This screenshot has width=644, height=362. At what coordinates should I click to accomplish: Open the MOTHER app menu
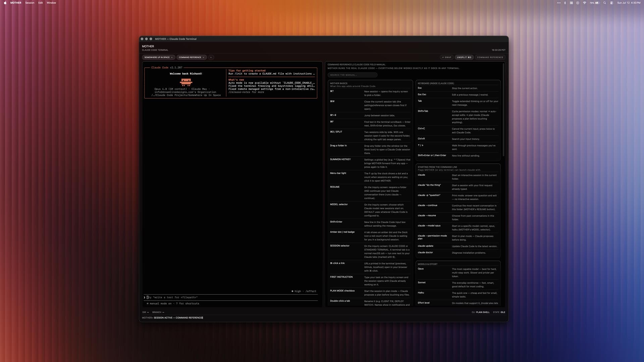pyautogui.click(x=16, y=3)
